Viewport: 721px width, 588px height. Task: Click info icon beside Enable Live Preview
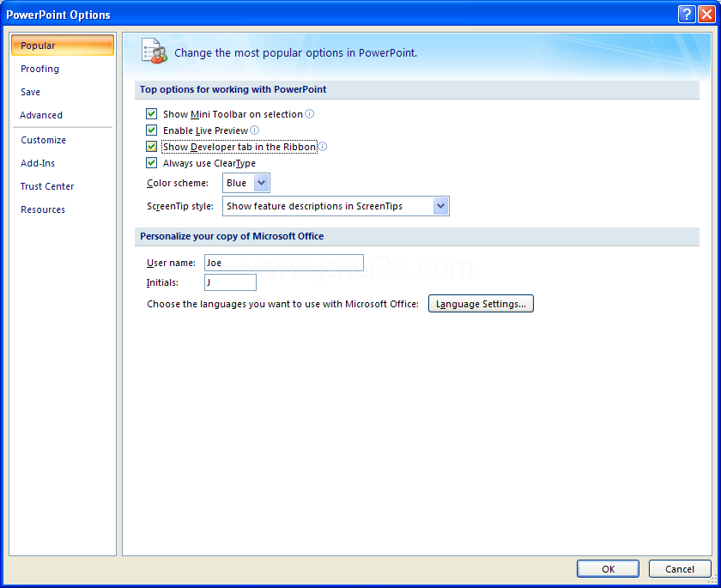[x=255, y=130]
